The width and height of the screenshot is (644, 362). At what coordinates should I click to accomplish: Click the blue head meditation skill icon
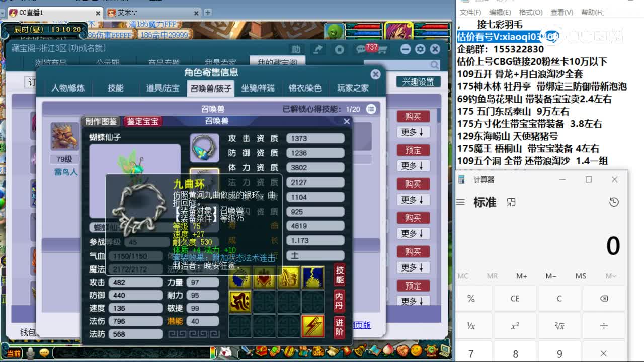(x=240, y=277)
